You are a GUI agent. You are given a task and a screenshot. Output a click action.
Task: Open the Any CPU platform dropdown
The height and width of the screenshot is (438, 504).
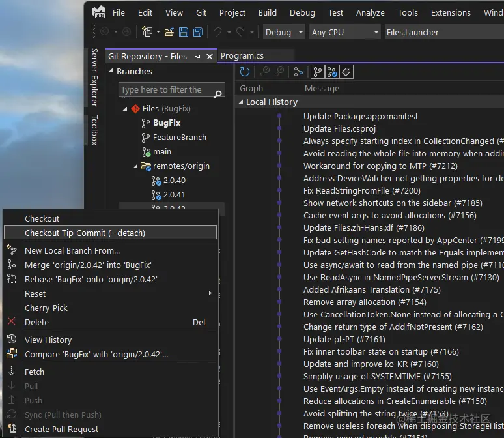(344, 32)
